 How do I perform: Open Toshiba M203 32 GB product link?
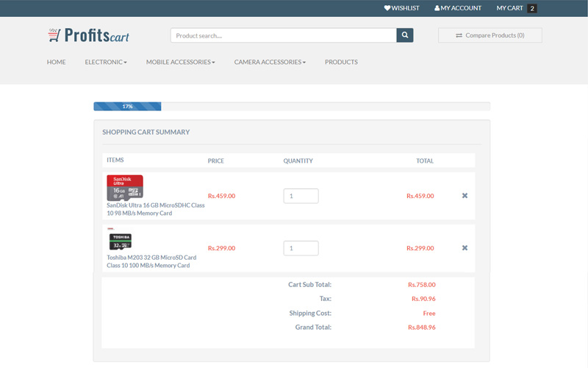pyautogui.click(x=151, y=261)
